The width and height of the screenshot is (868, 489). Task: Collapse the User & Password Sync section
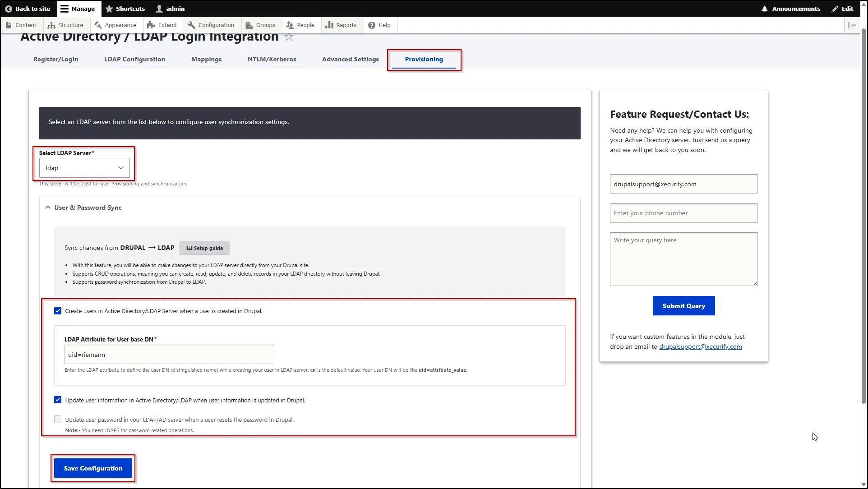pyautogui.click(x=48, y=207)
